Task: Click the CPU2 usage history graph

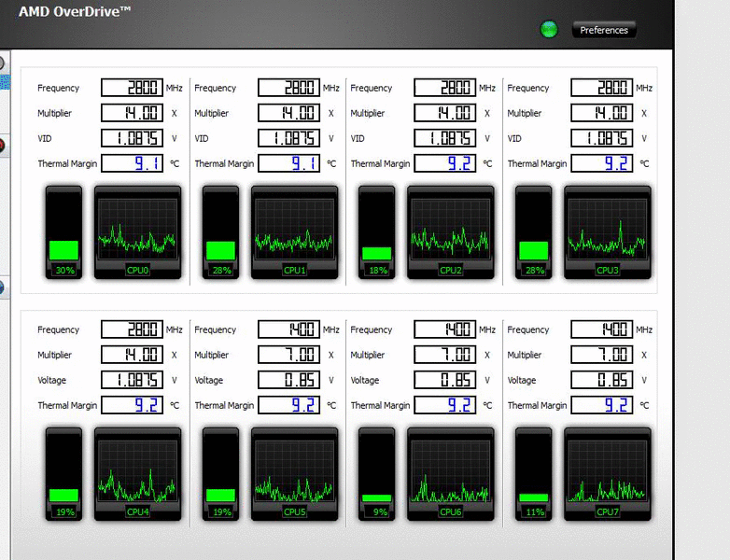Action: 451,232
